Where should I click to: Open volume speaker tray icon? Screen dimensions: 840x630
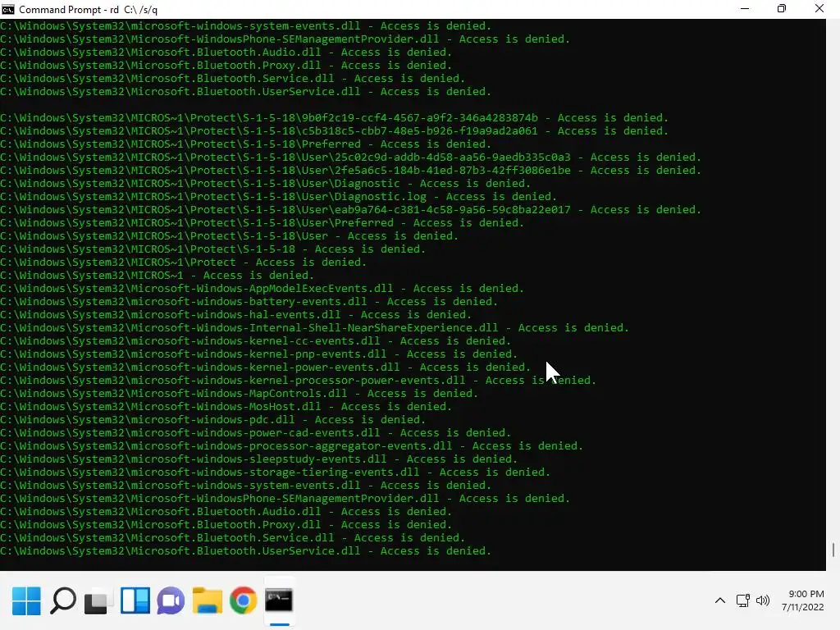(763, 600)
